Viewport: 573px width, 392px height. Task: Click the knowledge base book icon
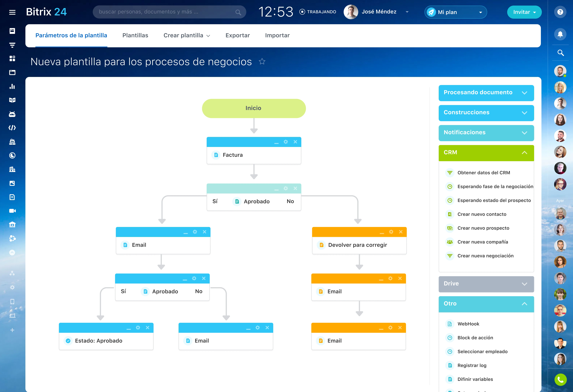click(12, 100)
